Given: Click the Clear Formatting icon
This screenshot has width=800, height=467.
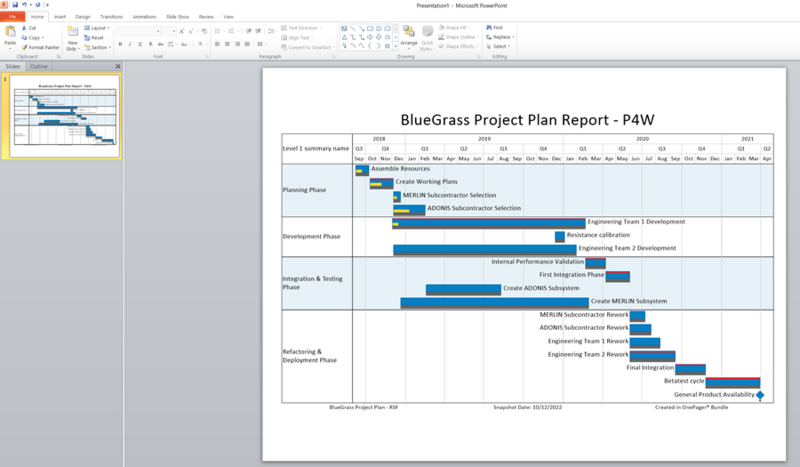Looking at the screenshot, I should [204, 31].
